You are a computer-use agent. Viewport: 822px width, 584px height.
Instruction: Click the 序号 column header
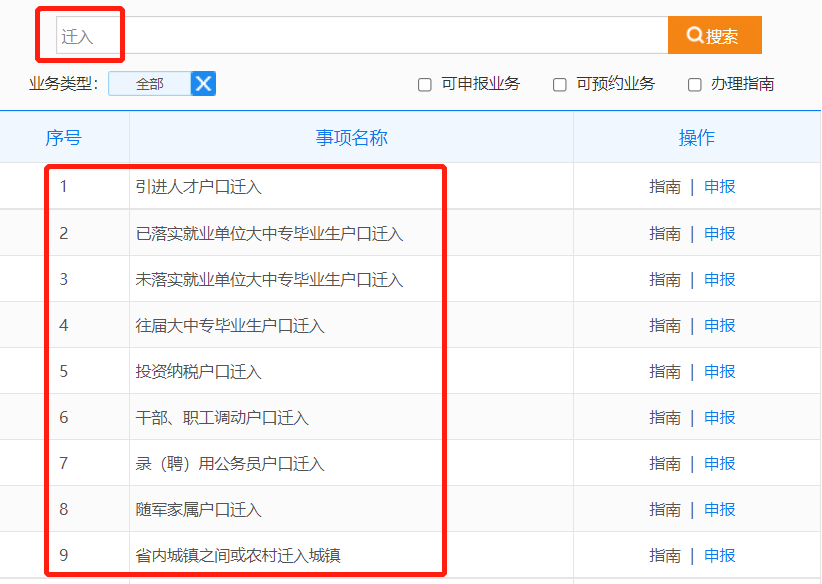pos(63,138)
